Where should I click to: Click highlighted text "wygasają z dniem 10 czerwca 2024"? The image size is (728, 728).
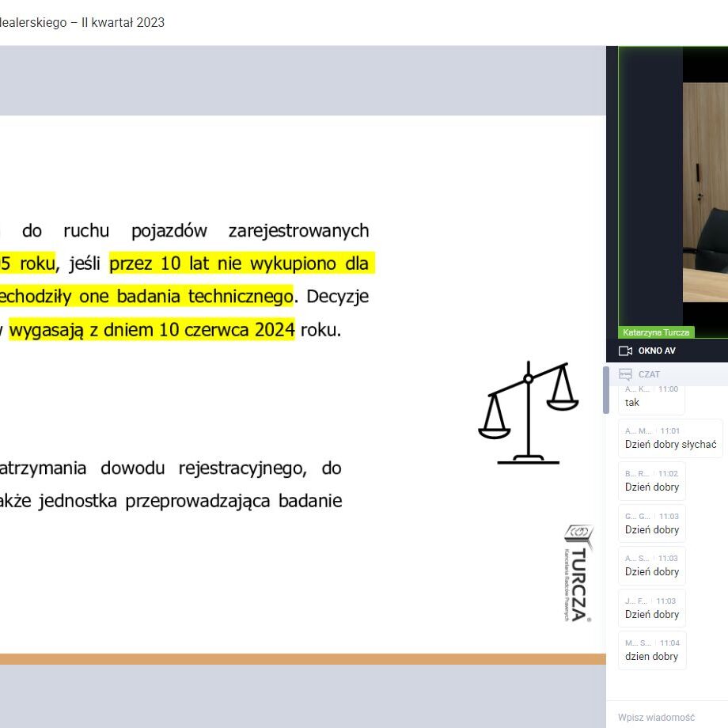point(152,329)
